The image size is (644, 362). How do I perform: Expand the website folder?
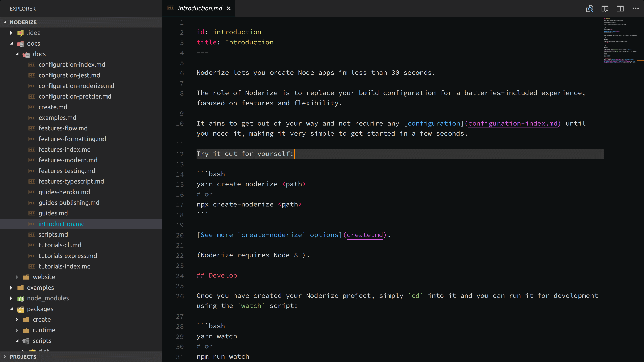(x=17, y=277)
